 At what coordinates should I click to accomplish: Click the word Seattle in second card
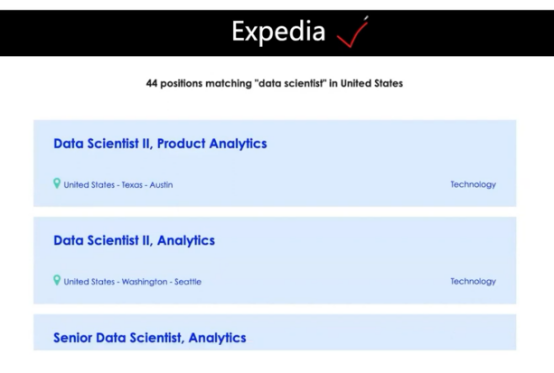coord(188,282)
